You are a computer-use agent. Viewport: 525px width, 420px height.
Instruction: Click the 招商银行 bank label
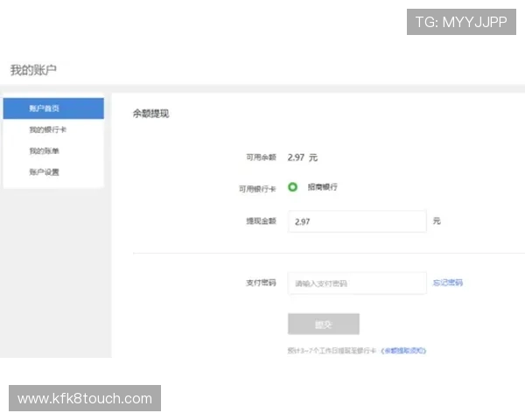[322, 187]
